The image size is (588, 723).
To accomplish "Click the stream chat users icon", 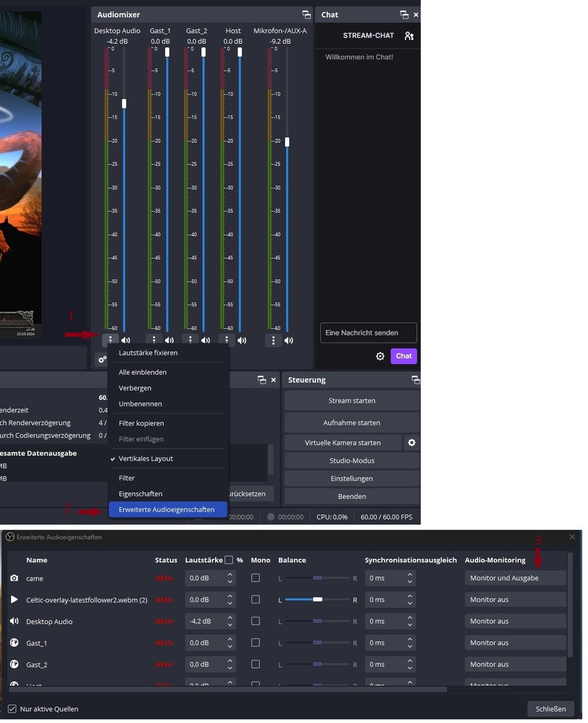I will (x=409, y=36).
